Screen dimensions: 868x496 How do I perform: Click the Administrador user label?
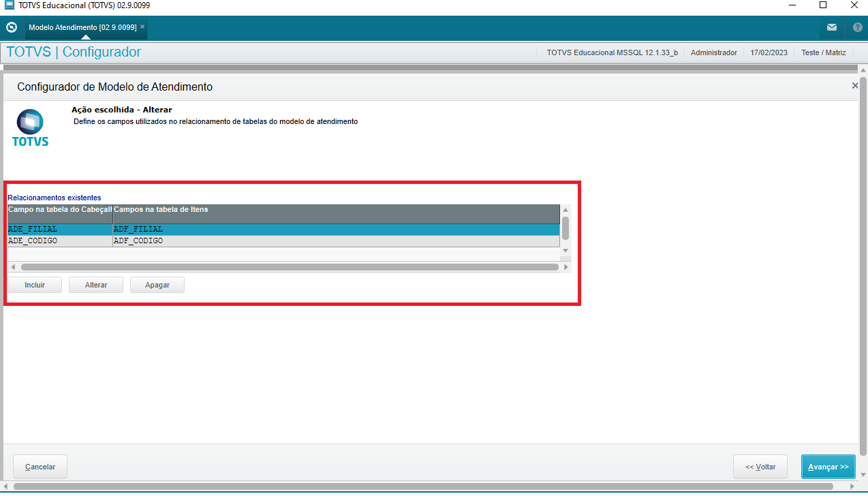point(714,52)
